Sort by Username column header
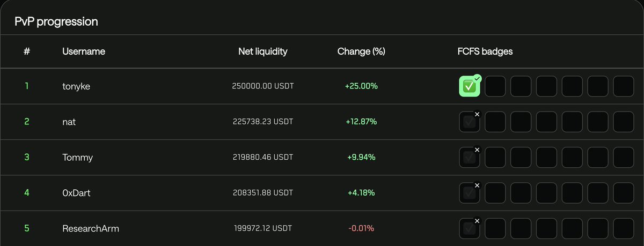Viewport: 644px width, 246px height. pos(84,51)
